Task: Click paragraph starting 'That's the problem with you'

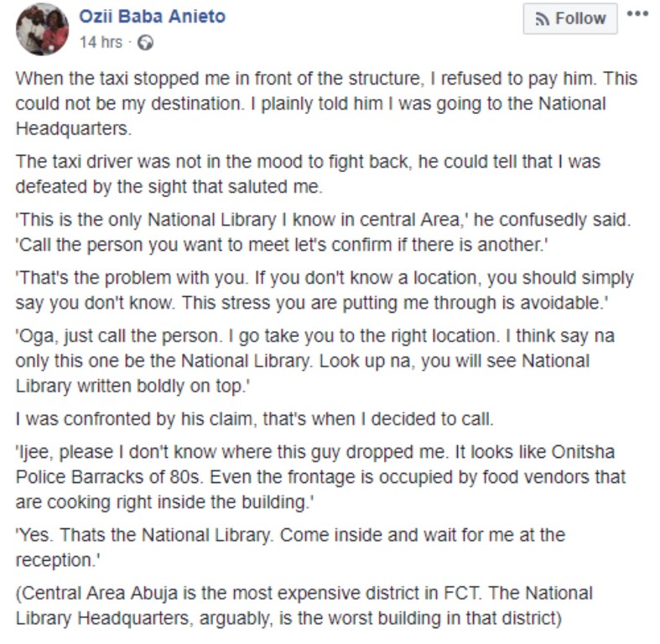Action: point(325,290)
